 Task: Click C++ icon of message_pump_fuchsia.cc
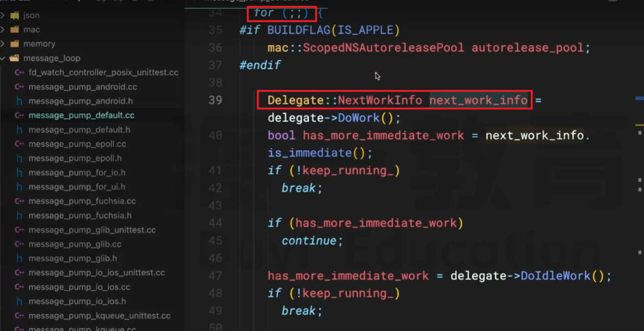[20, 201]
